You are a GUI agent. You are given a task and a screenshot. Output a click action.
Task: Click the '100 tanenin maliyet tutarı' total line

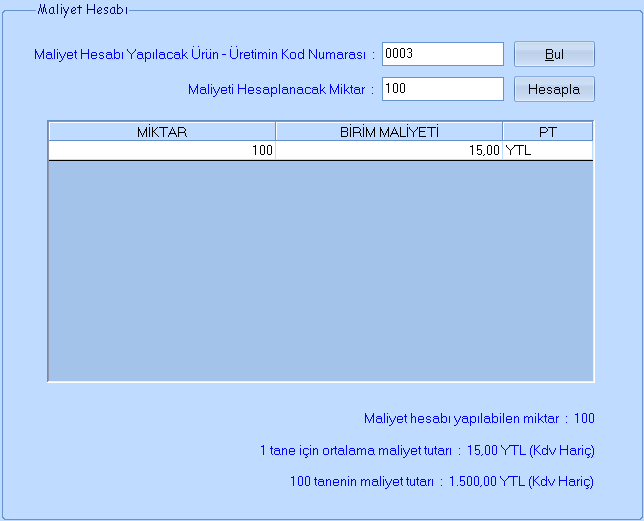point(442,481)
